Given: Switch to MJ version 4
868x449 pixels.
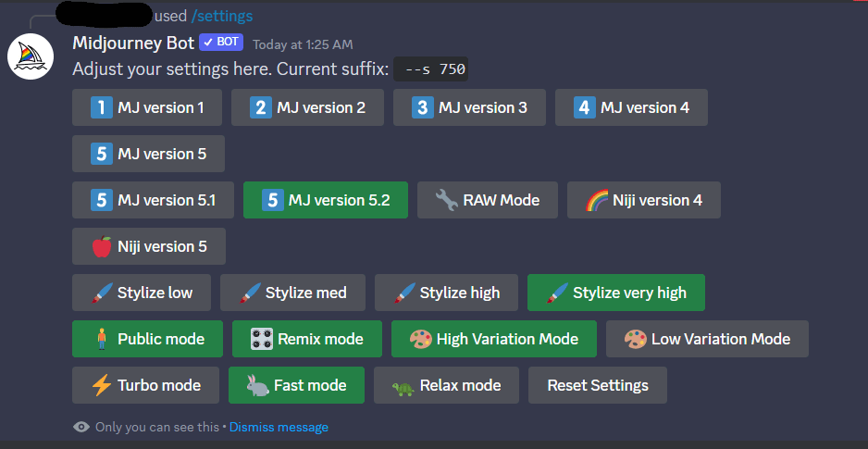Looking at the screenshot, I should pos(631,107).
